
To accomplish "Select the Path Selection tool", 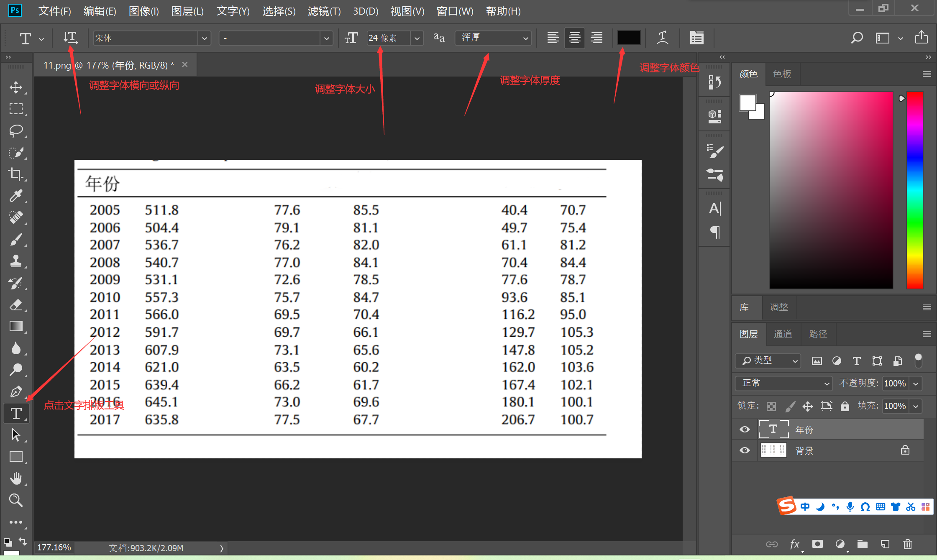I will tap(16, 435).
